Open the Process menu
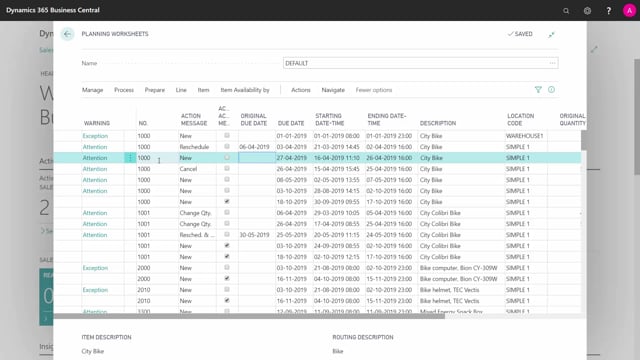Viewport: 640px width, 360px height. point(124,90)
